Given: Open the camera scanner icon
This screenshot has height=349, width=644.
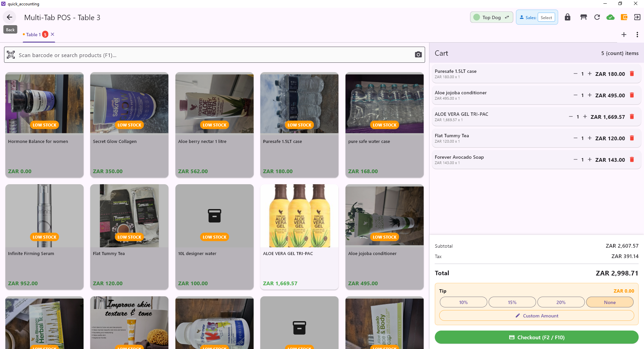Looking at the screenshot, I should pyautogui.click(x=418, y=55).
